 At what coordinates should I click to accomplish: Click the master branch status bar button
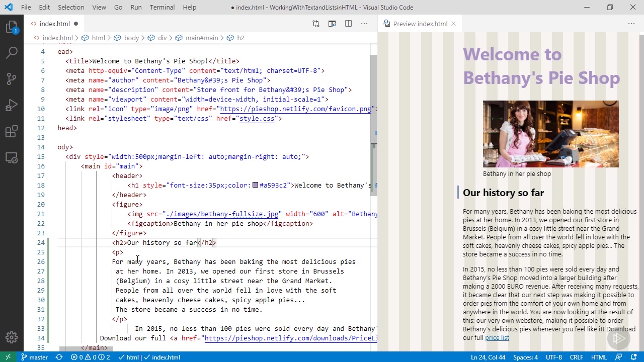tap(34, 357)
